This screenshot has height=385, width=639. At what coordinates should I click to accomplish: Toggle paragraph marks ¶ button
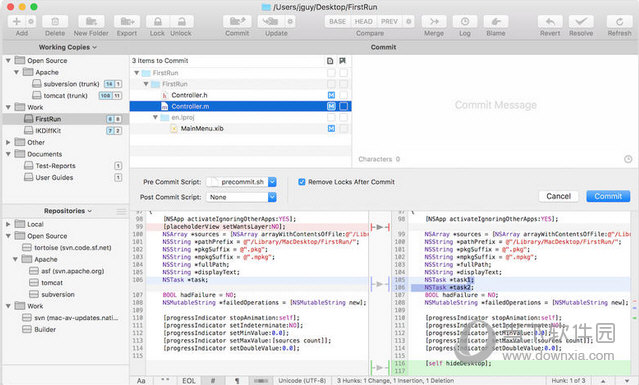point(237,381)
